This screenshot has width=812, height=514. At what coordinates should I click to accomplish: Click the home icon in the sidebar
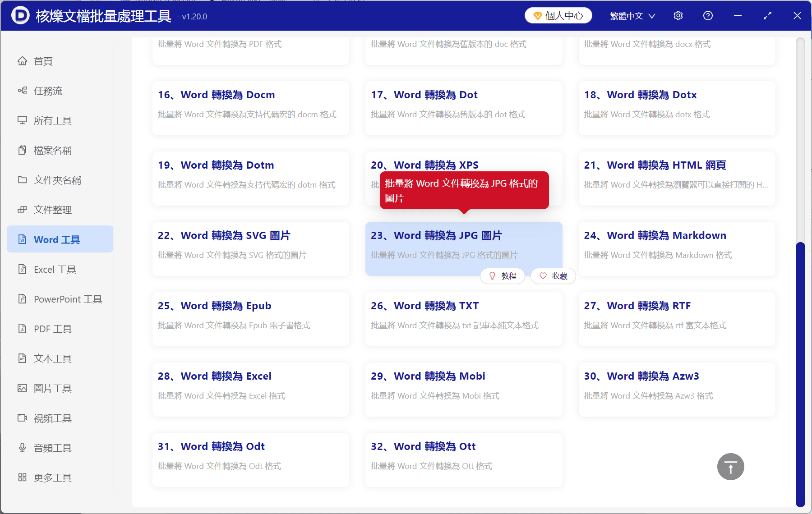[22, 61]
